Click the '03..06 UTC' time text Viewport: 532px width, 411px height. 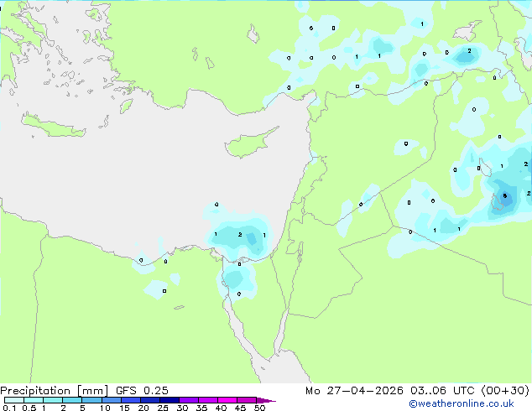(442, 391)
